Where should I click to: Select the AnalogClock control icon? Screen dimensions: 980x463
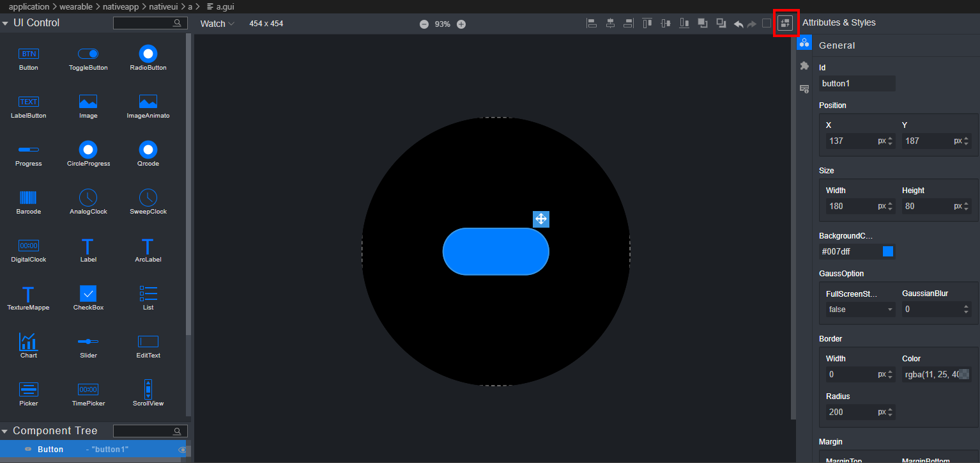pos(88,198)
